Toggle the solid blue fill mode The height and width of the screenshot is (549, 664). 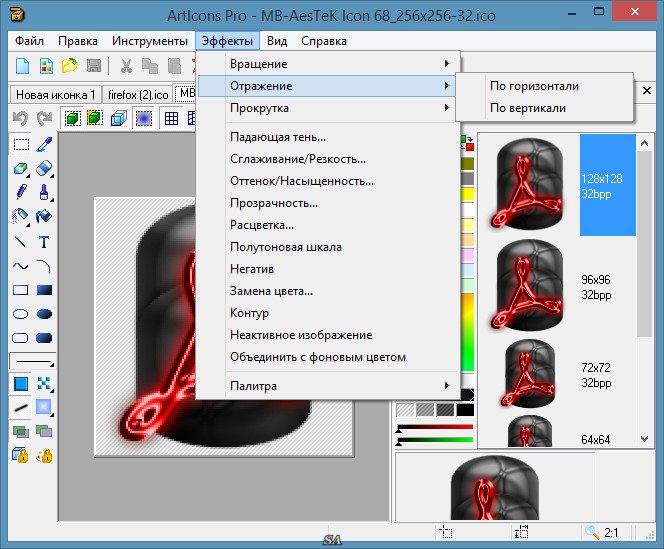21,384
